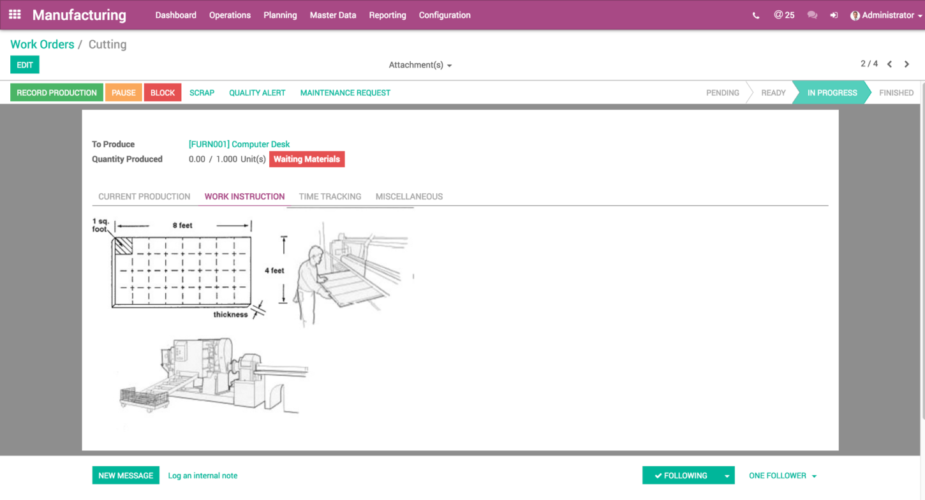Click the Pause button

(123, 93)
